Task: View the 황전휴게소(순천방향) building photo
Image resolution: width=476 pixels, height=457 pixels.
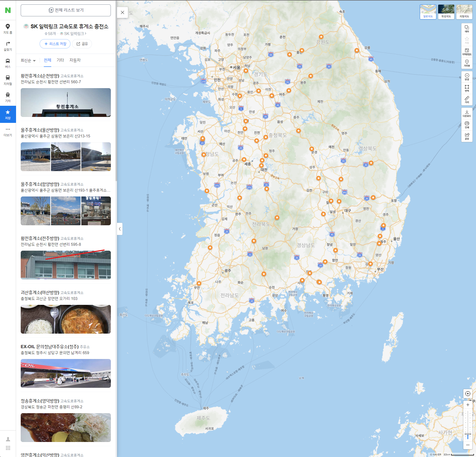Action: tap(66, 102)
